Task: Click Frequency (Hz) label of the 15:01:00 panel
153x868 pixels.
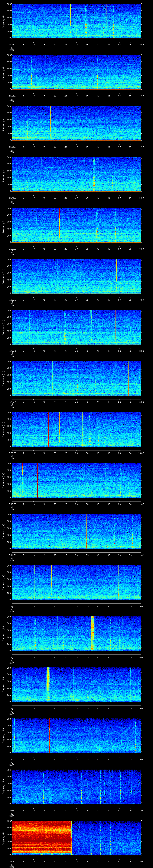Action: pyautogui.click(x=3, y=21)
